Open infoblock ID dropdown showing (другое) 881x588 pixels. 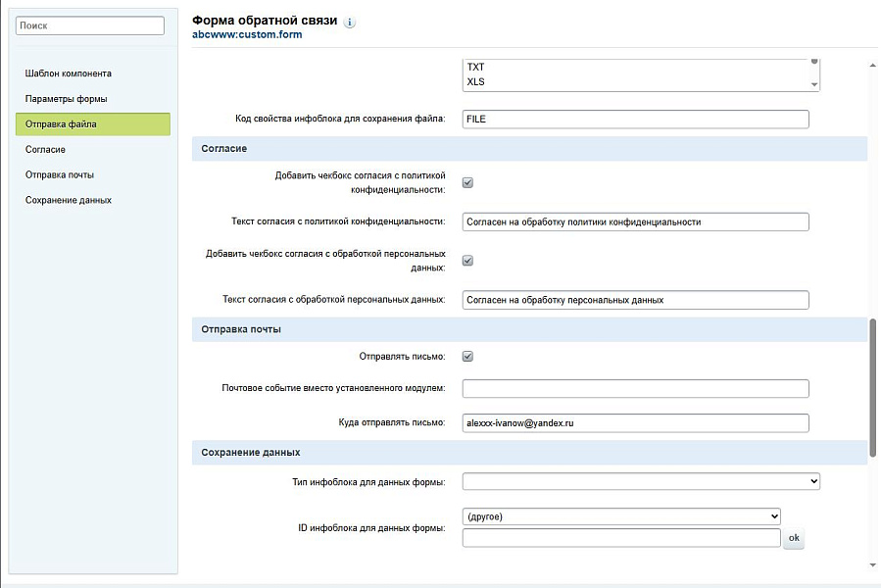pos(620,516)
